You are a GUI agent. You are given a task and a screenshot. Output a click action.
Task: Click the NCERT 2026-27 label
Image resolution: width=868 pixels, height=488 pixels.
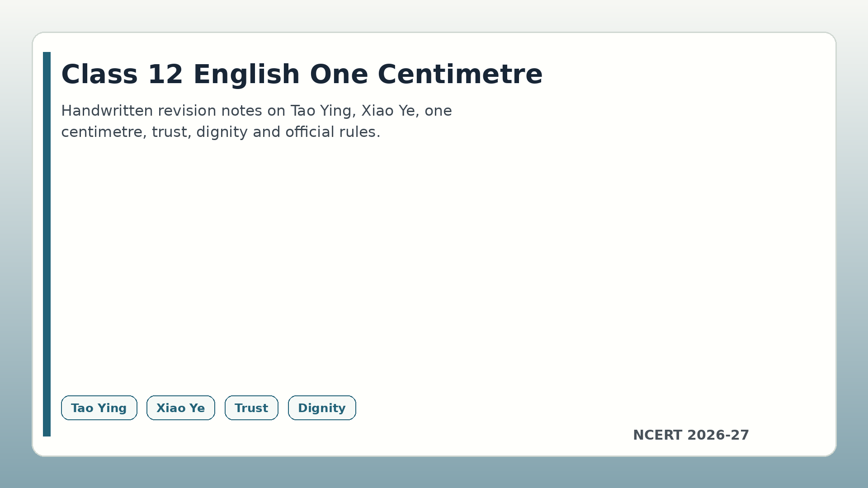tap(691, 435)
